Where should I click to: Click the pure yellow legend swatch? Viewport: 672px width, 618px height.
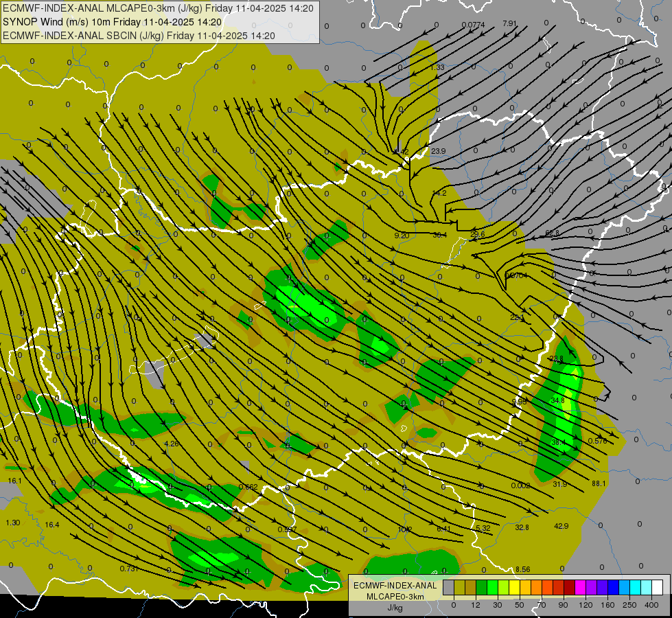514,588
